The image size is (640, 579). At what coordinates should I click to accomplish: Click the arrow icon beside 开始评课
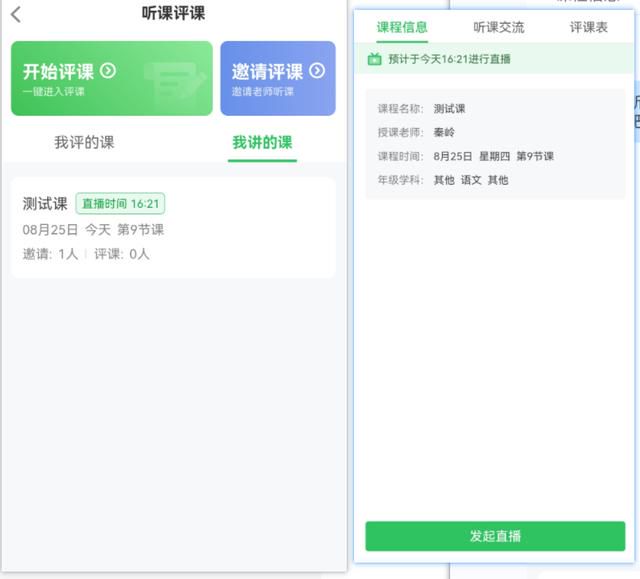point(108,71)
